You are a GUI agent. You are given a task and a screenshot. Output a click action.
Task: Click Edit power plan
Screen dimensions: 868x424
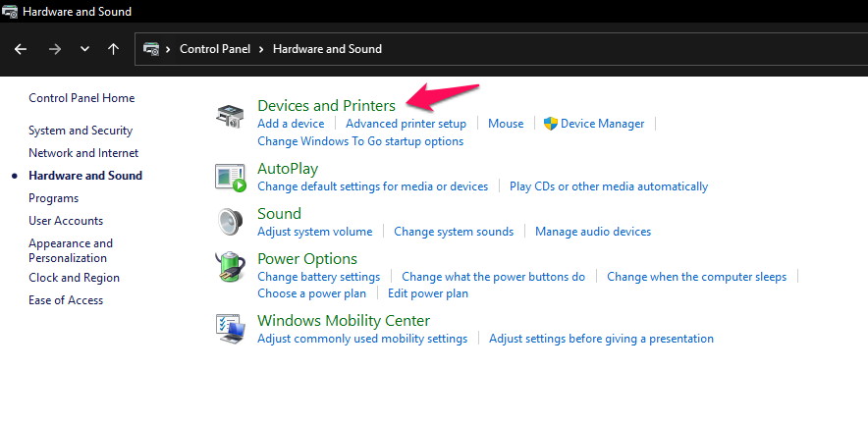(428, 293)
